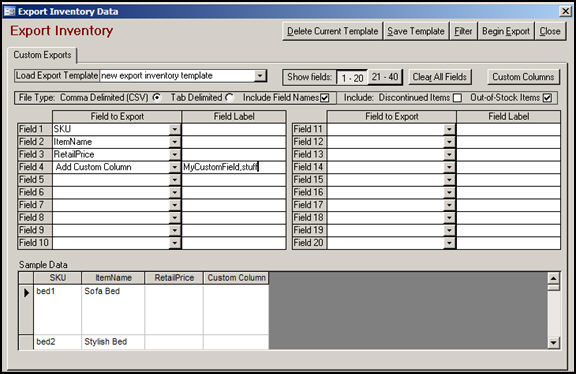Toggle Include Field Names checkbox
Viewport: 576px width, 374px height.
point(325,98)
